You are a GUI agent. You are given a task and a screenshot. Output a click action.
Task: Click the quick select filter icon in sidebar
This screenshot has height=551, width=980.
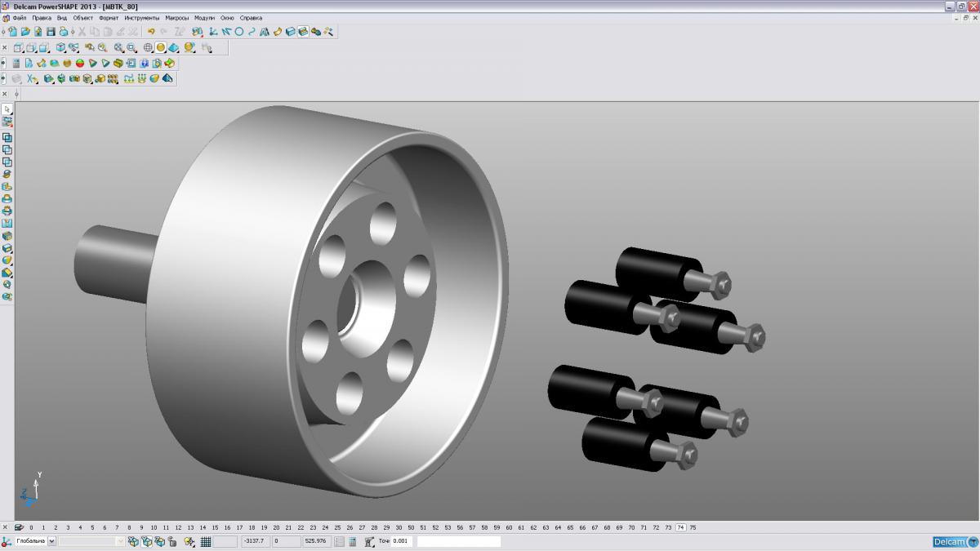(x=7, y=122)
